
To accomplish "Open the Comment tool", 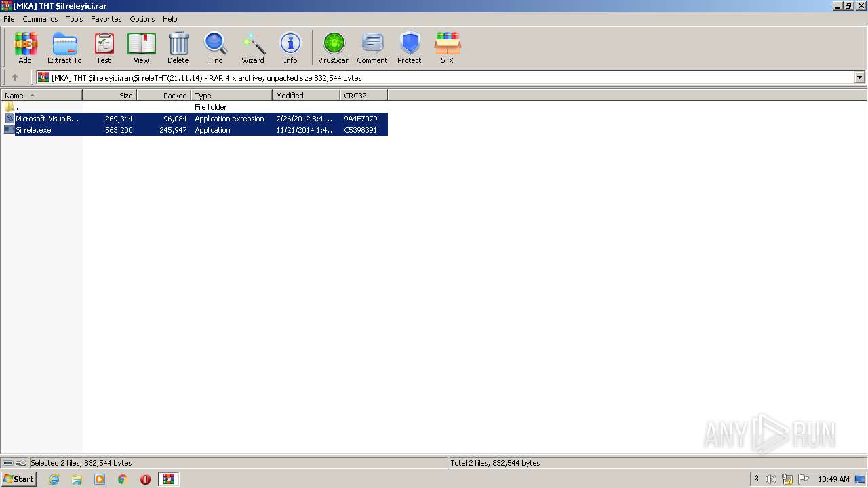I will (x=372, y=47).
